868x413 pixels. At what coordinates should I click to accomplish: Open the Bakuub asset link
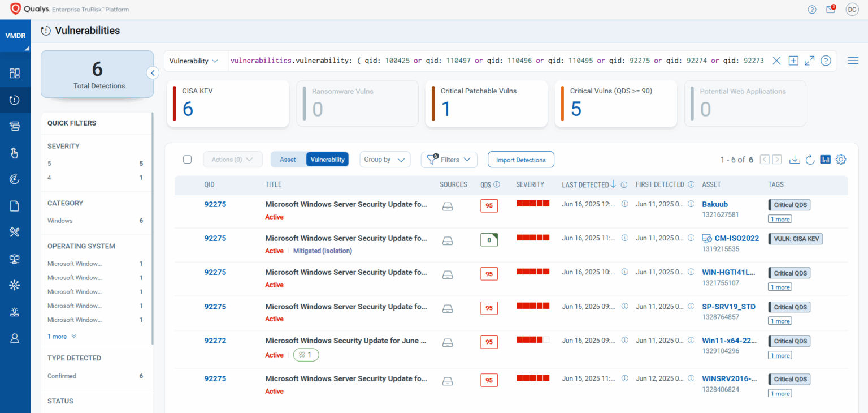point(715,204)
